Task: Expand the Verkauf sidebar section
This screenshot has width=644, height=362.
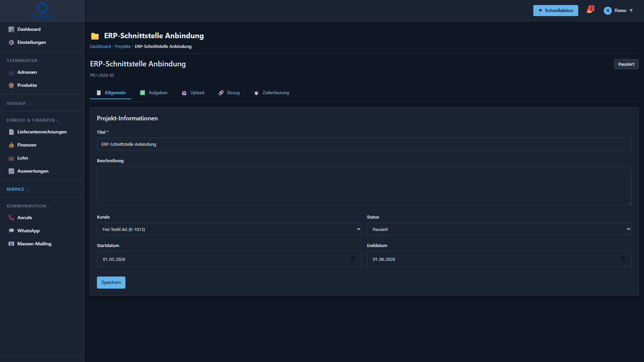Action: tap(19, 104)
